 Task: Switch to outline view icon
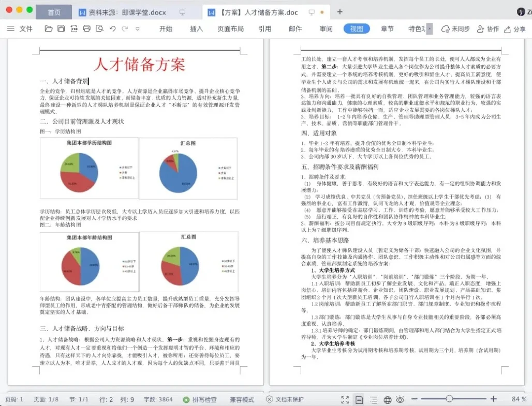coord(374,400)
